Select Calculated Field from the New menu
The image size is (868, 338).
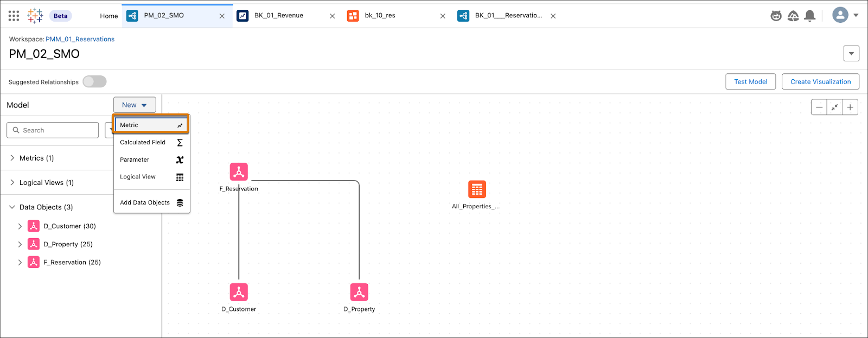click(151, 142)
